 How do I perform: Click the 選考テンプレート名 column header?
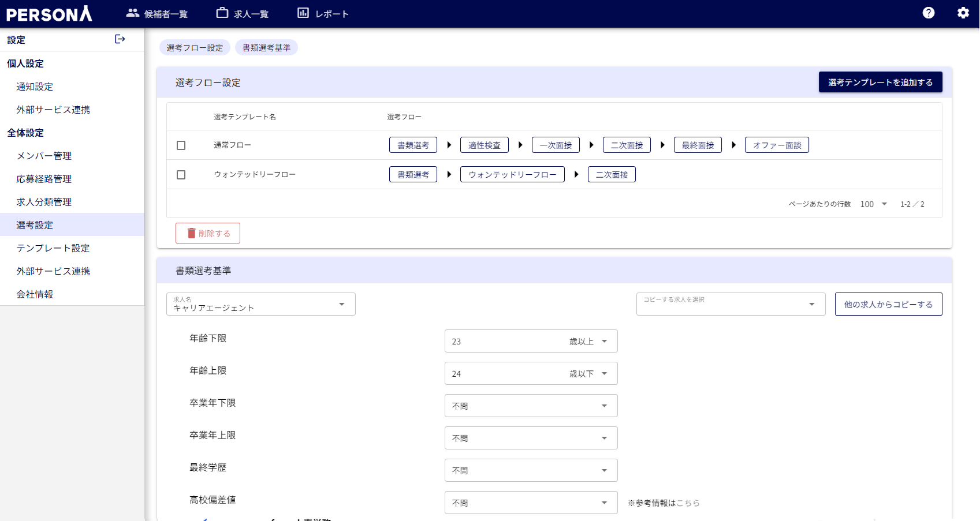coord(245,117)
